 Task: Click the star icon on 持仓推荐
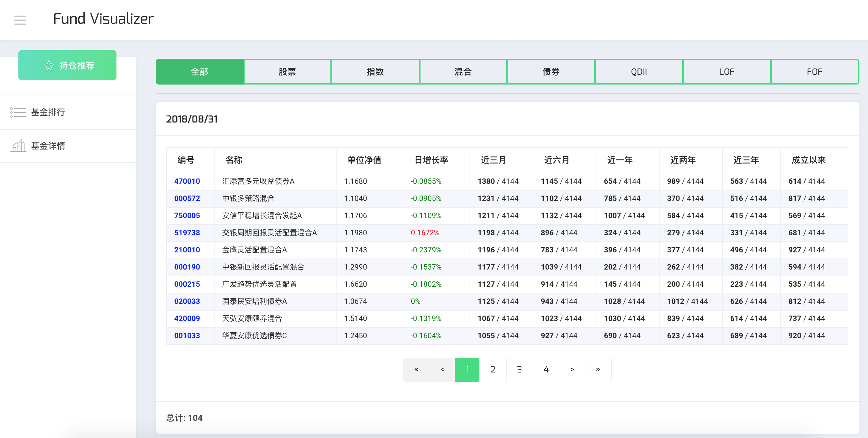pos(49,65)
